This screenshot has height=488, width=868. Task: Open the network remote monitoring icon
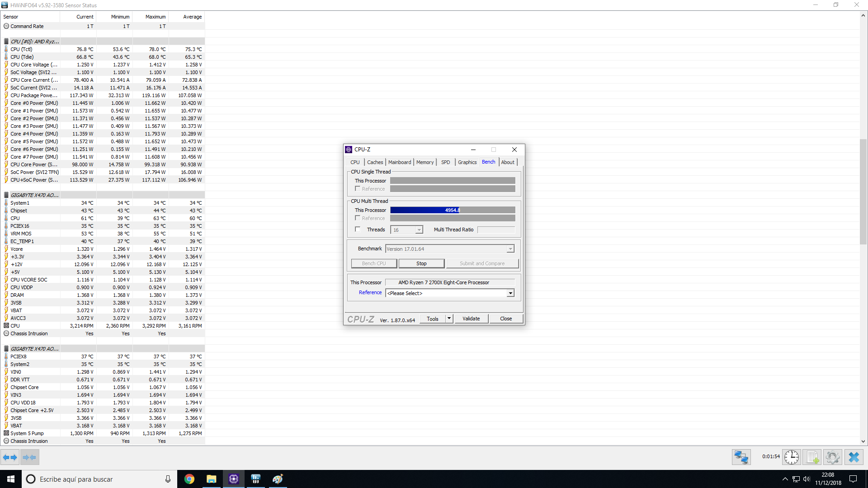coord(741,457)
